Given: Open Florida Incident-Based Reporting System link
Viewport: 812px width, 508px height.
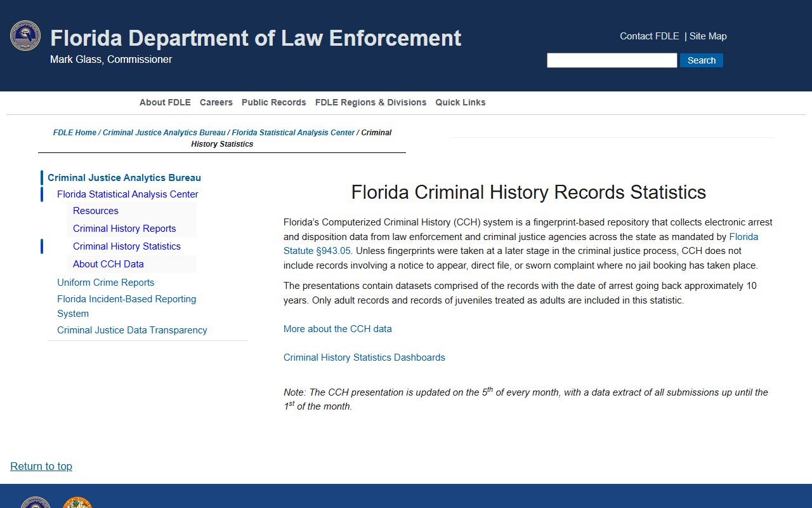Looking at the screenshot, I should tap(126, 306).
